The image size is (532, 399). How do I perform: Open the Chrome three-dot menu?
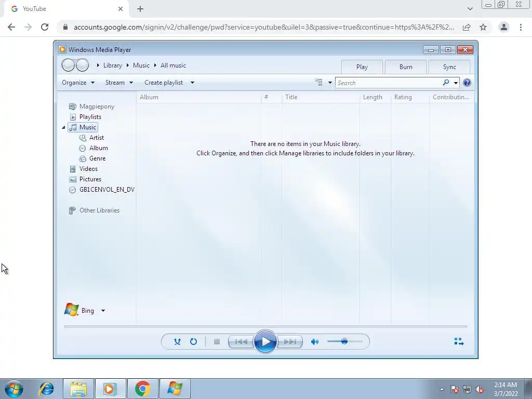pyautogui.click(x=521, y=27)
